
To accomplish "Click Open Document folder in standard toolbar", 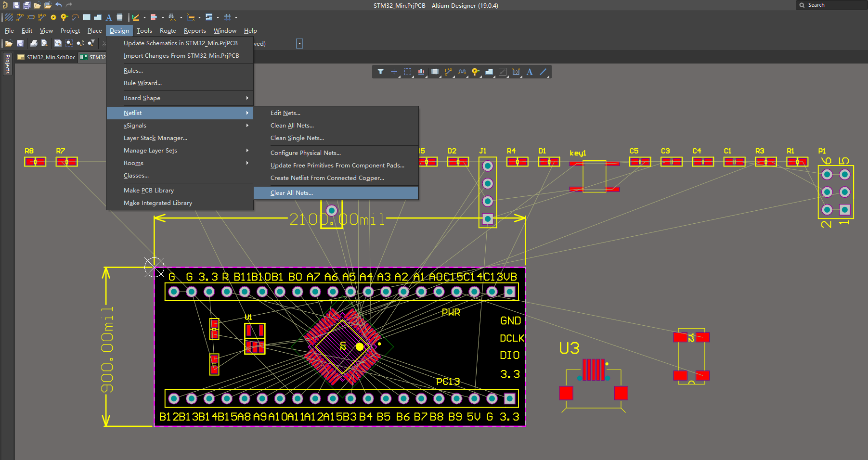I will click(x=9, y=43).
